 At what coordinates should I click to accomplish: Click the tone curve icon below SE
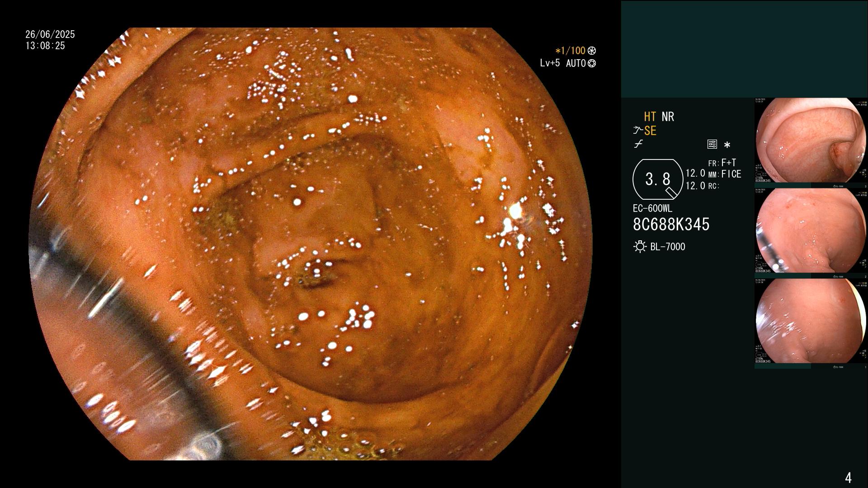coord(638,144)
